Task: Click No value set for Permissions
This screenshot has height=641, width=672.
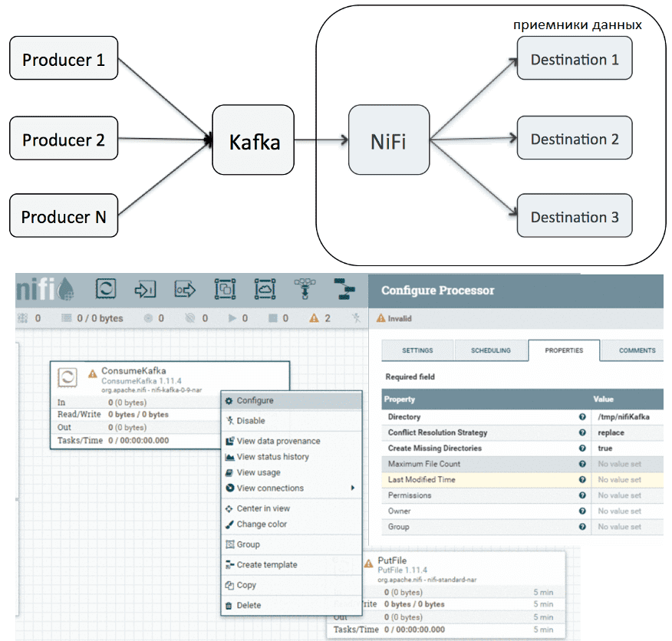Action: 619,495
